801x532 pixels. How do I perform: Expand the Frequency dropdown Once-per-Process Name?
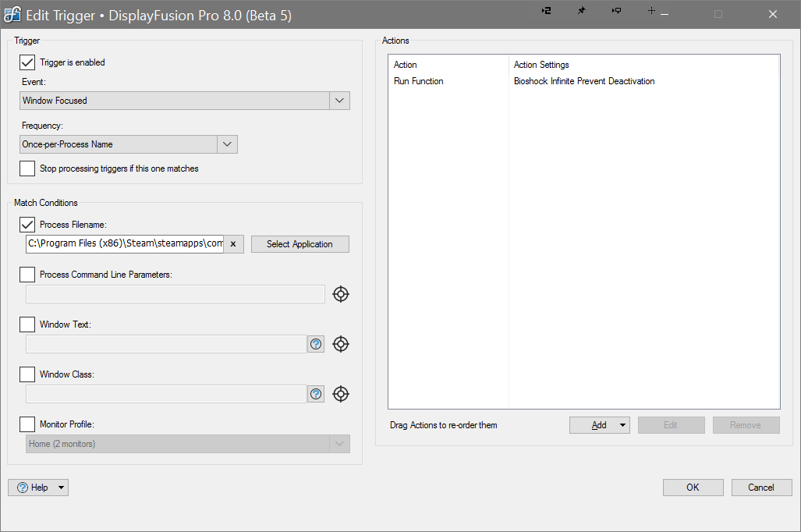pyautogui.click(x=226, y=144)
